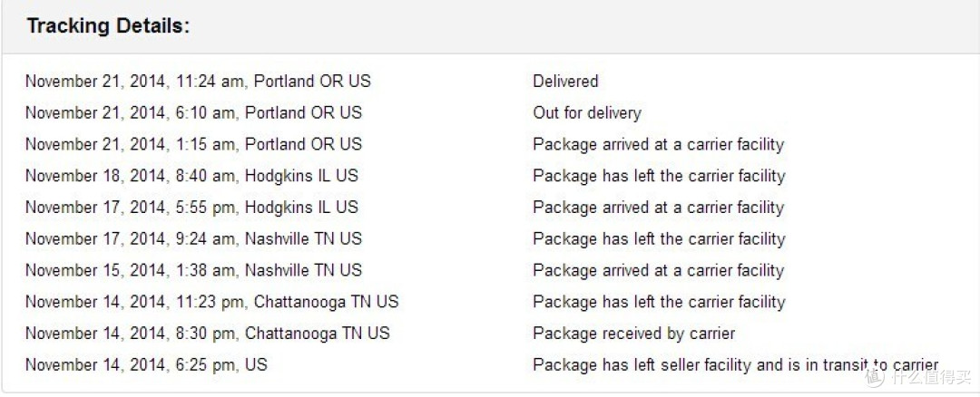Select the Delivered status entry
980x397 pixels.
point(565,82)
